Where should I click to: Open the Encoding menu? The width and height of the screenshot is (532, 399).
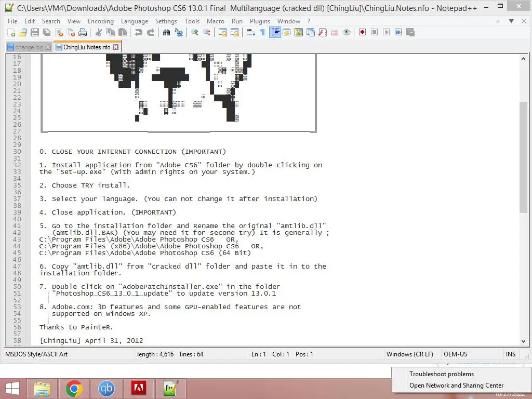click(100, 21)
